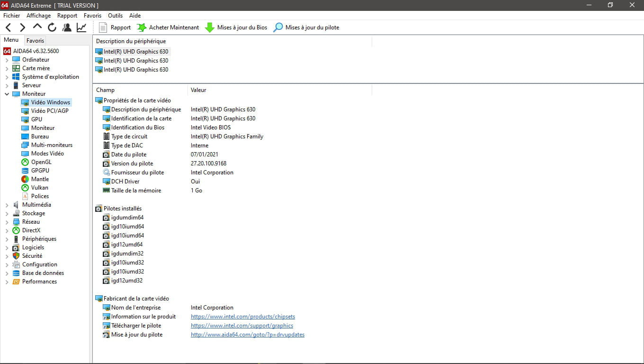Screen dimensions: 644x364
Task: Generate a report with the Rapport button
Action: (115, 27)
